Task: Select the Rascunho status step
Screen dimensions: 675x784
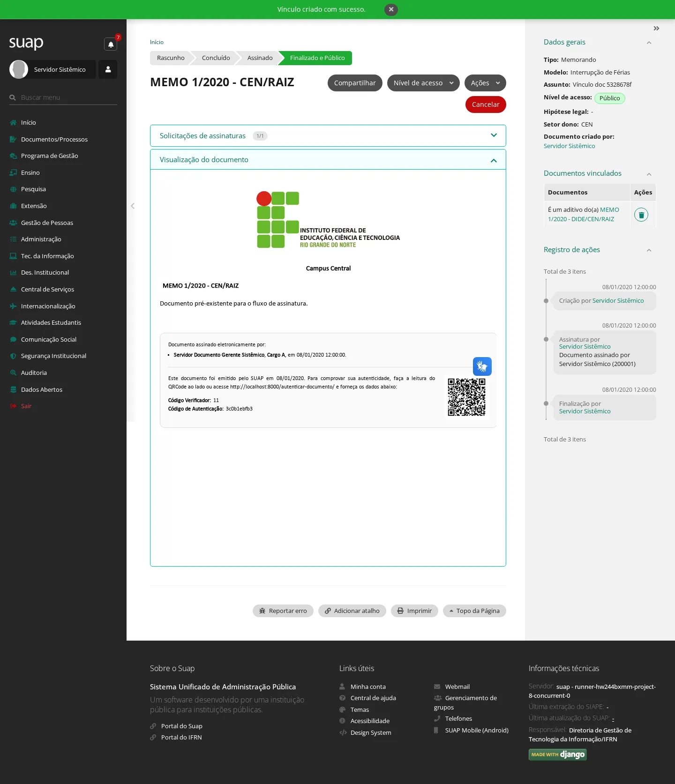Action: pos(171,58)
